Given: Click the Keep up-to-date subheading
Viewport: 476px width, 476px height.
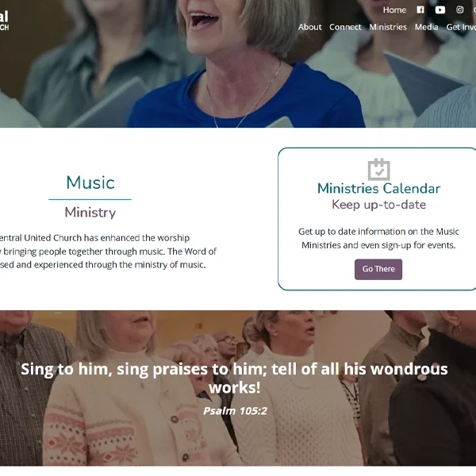Looking at the screenshot, I should pos(378,205).
